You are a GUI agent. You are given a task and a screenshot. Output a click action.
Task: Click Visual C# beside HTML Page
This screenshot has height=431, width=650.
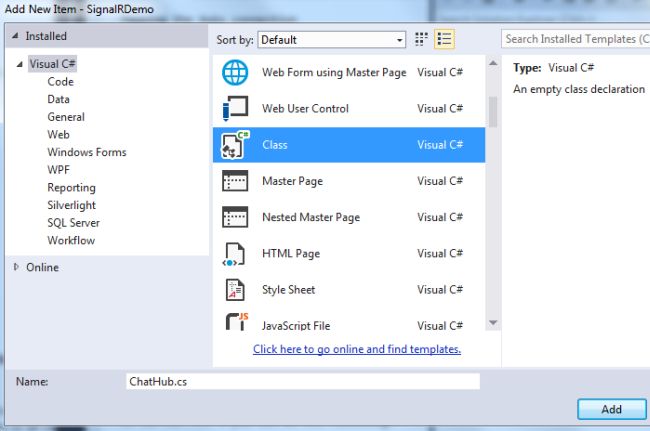[x=440, y=254]
